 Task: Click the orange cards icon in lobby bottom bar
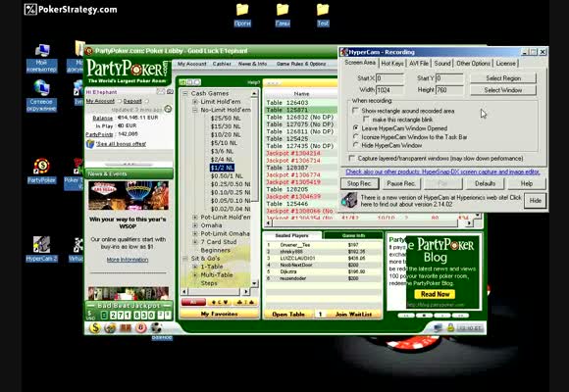pos(126,328)
